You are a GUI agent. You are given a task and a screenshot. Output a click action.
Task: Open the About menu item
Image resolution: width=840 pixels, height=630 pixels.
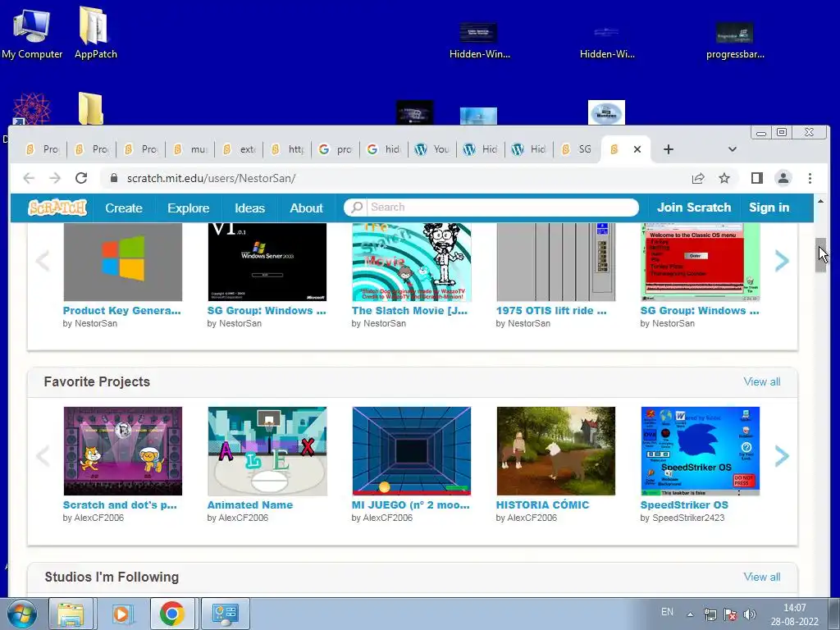click(x=307, y=208)
